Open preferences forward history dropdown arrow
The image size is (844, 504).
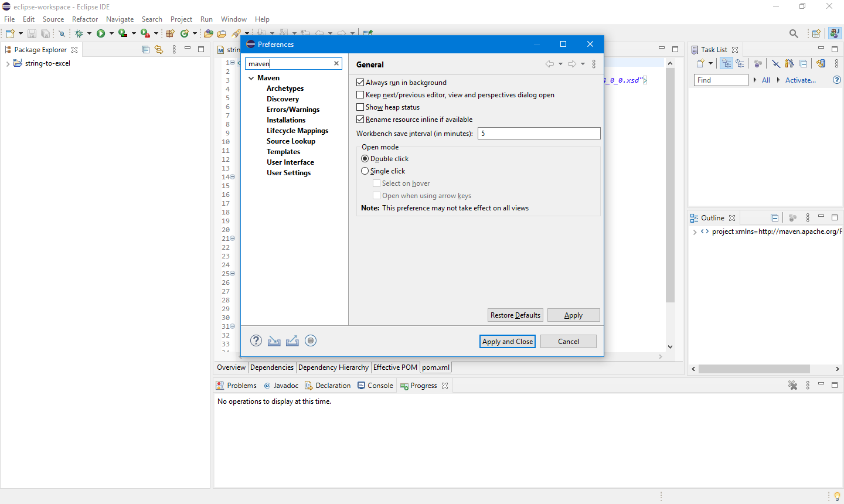(583, 64)
